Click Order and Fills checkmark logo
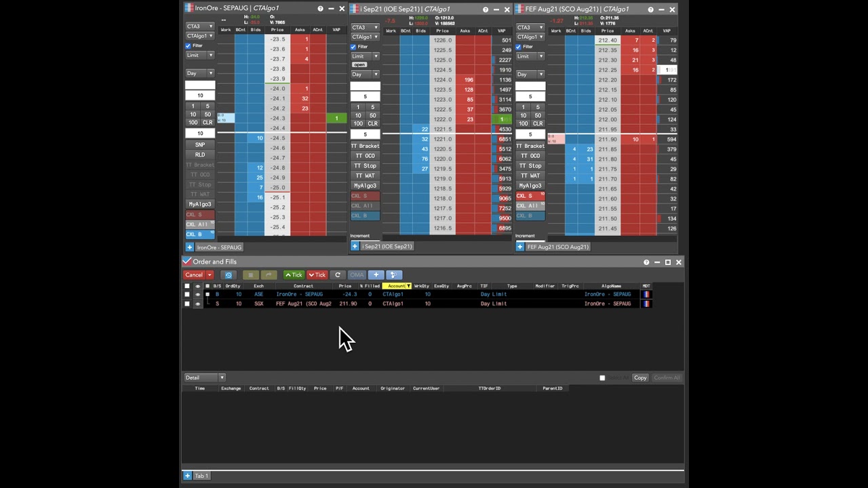 (187, 261)
